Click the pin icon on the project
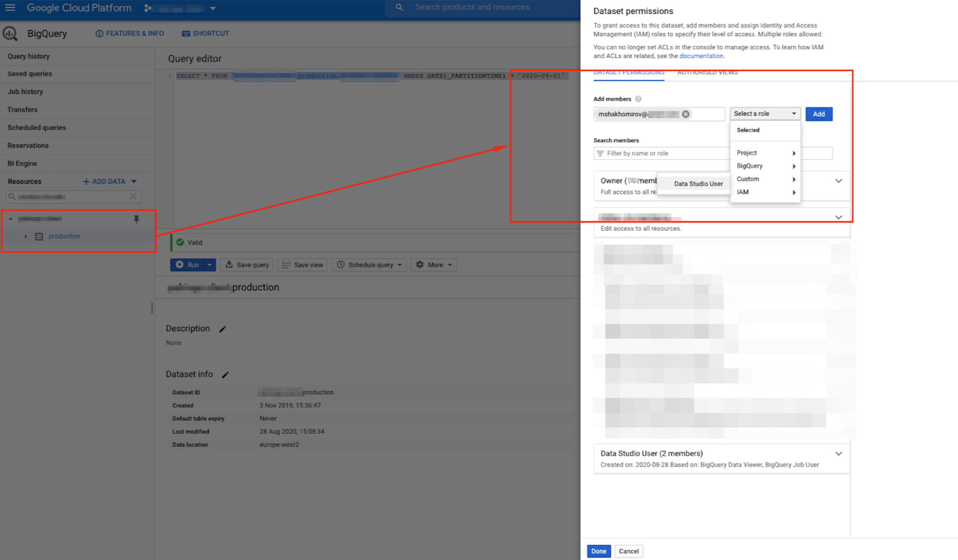 (137, 219)
